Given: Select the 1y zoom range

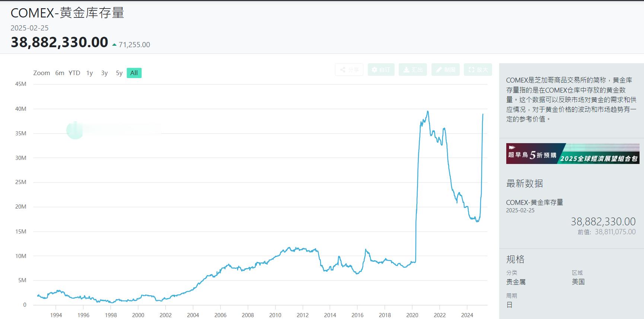Looking at the screenshot, I should coord(89,73).
